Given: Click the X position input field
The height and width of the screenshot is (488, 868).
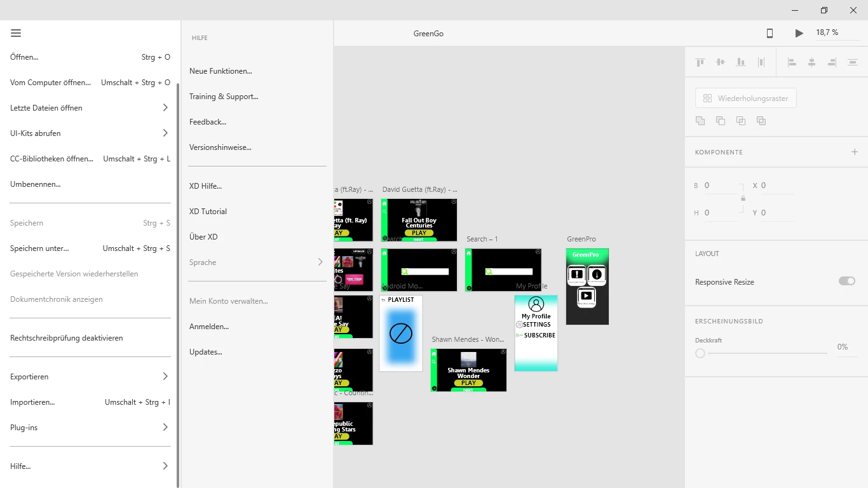Looking at the screenshot, I should click(x=776, y=186).
